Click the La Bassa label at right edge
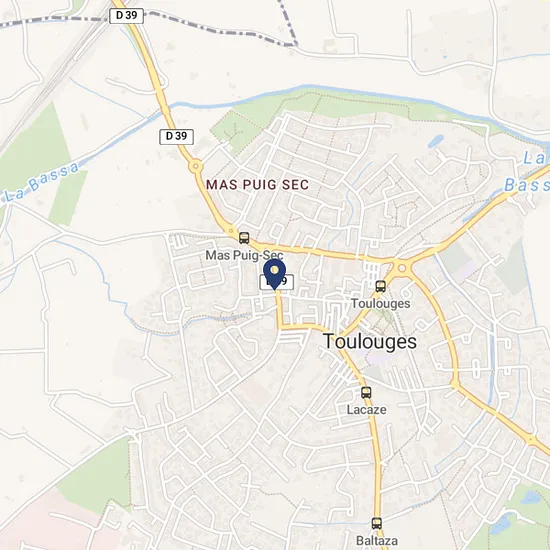550x550 pixels. (x=527, y=172)
